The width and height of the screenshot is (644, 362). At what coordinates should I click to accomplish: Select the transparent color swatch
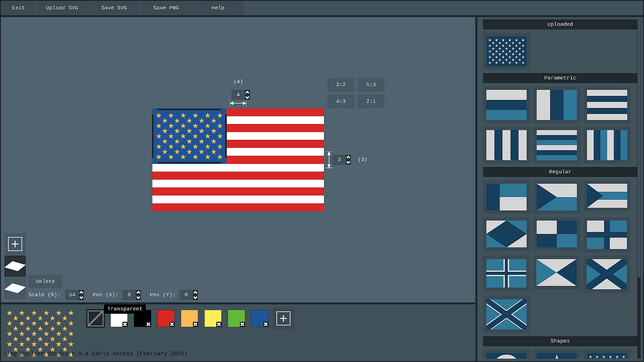tap(96, 318)
